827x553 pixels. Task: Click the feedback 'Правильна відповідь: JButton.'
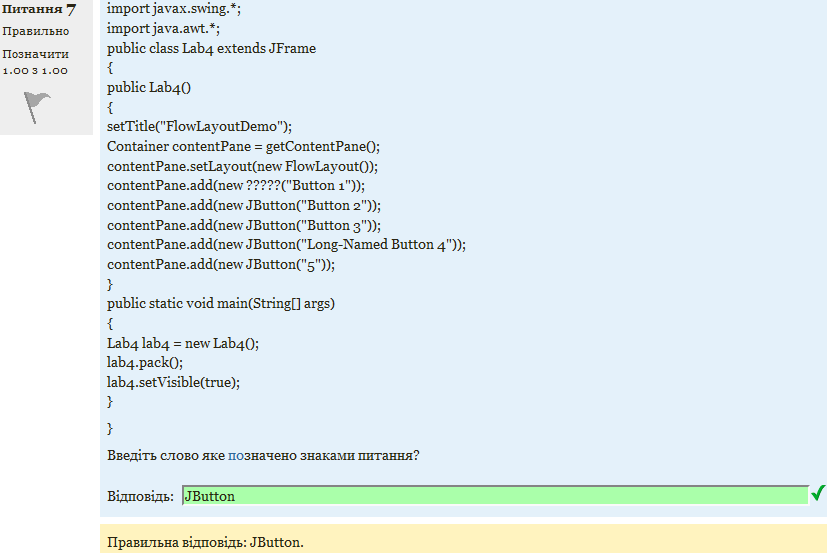point(205,542)
